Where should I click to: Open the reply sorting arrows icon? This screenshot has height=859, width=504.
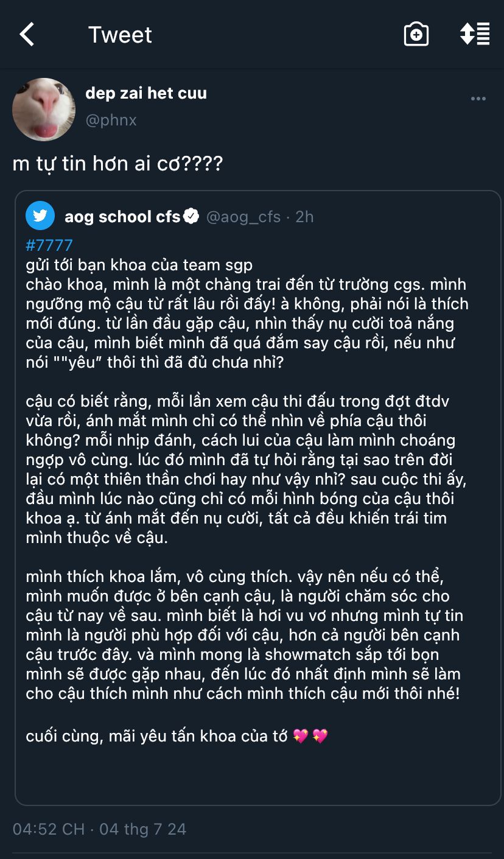tap(475, 34)
